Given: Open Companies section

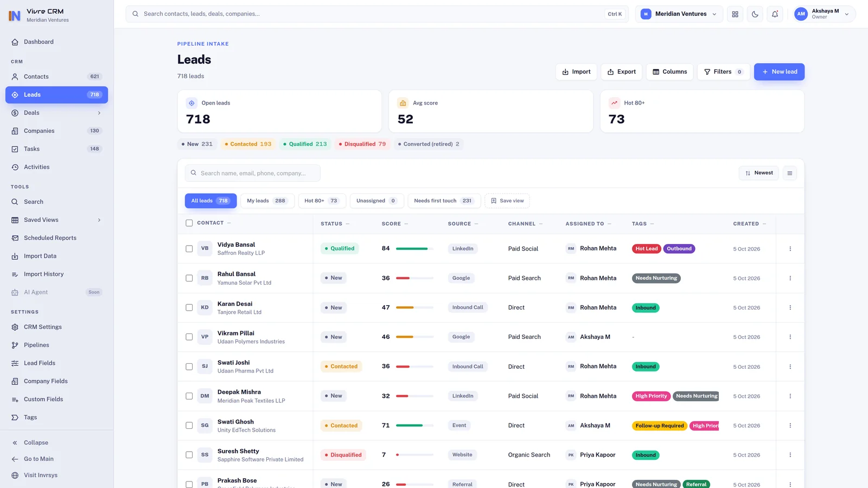Looking at the screenshot, I should pos(56,131).
